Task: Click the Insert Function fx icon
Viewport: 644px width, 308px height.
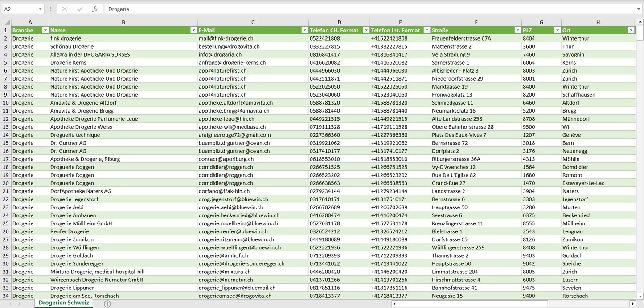Action: pos(94,9)
